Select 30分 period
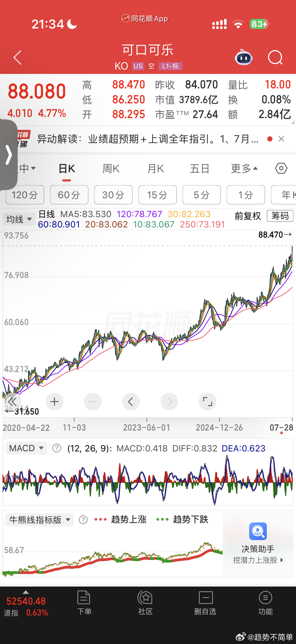Image resolution: width=296 pixels, height=644 pixels. tap(113, 195)
